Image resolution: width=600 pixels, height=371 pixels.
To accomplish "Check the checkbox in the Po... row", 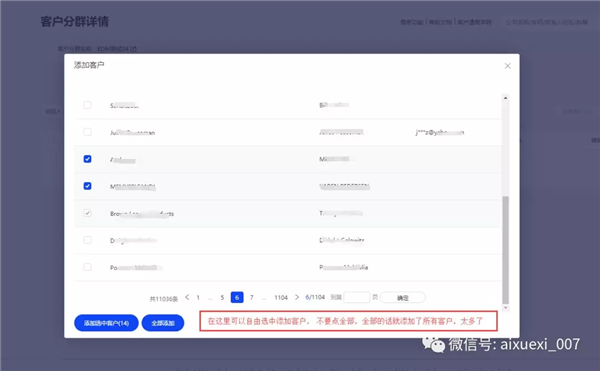I will 87,267.
